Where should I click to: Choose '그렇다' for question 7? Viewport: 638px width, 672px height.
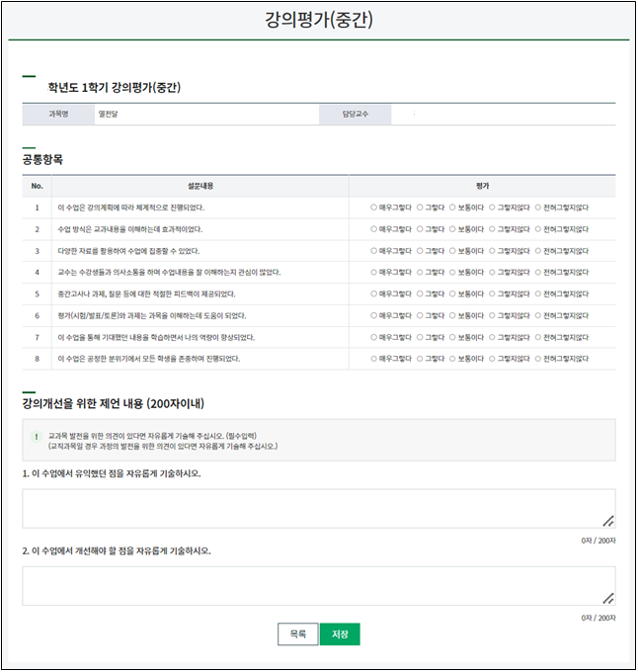[x=420, y=337]
